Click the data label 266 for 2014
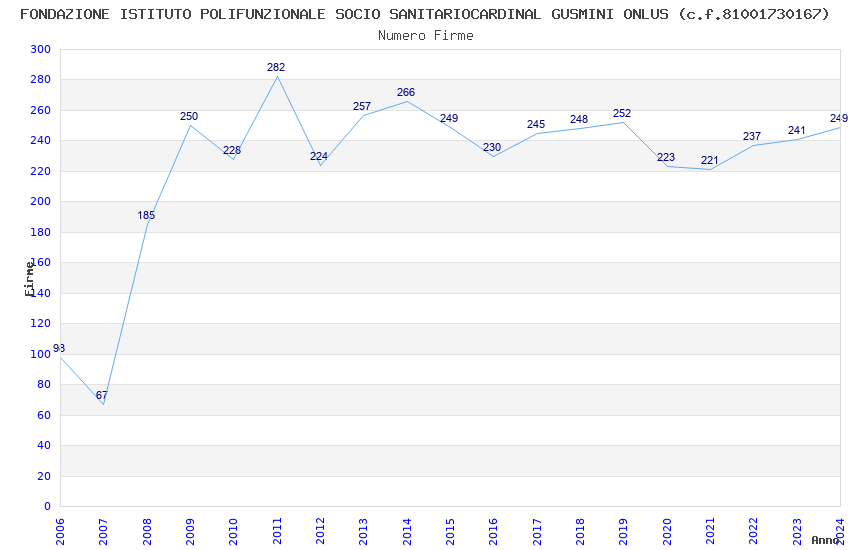The width and height of the screenshot is (850, 550). (406, 93)
